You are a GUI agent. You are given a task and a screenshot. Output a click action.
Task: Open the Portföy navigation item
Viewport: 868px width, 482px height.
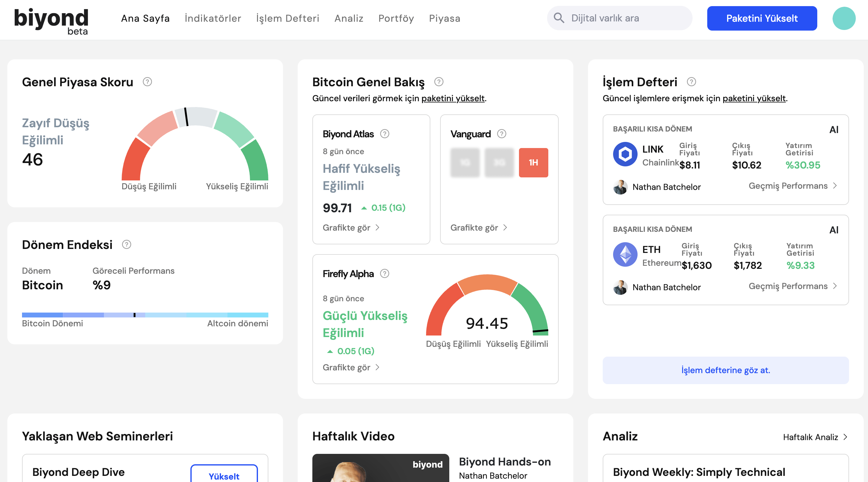tap(396, 19)
